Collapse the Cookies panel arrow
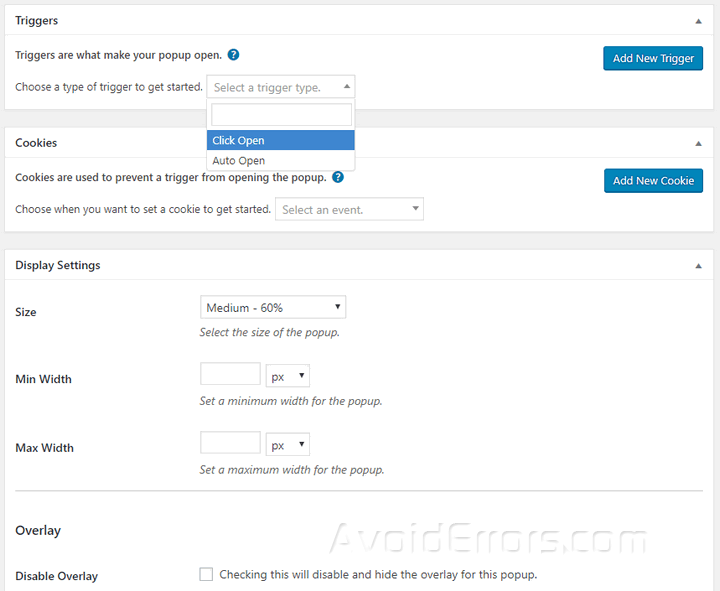Viewport: 720px width, 591px height. (698, 143)
